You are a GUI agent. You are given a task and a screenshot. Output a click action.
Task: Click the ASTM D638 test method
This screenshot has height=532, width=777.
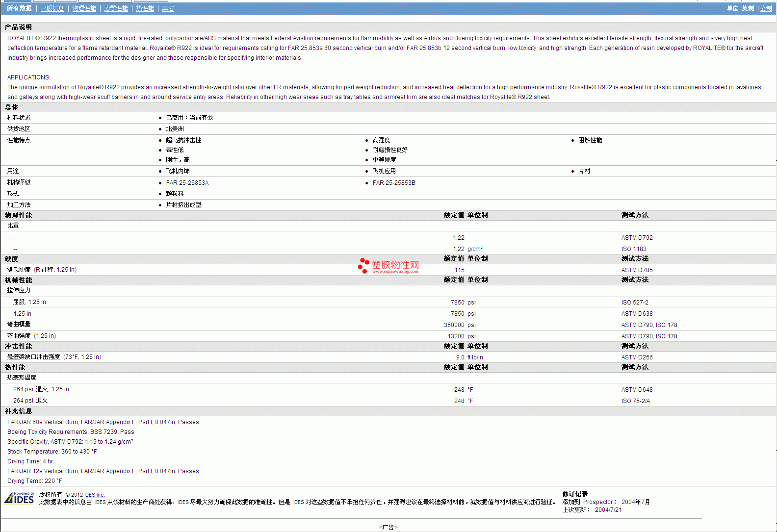[x=637, y=314]
